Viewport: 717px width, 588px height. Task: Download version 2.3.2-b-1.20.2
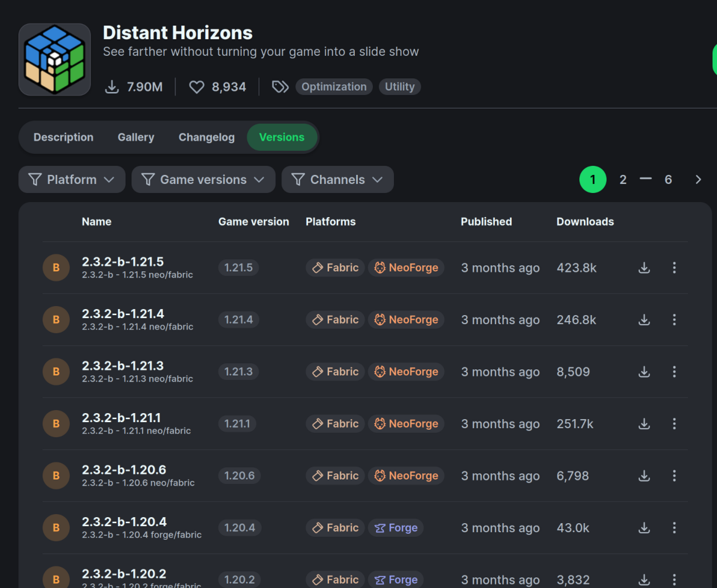(x=644, y=579)
